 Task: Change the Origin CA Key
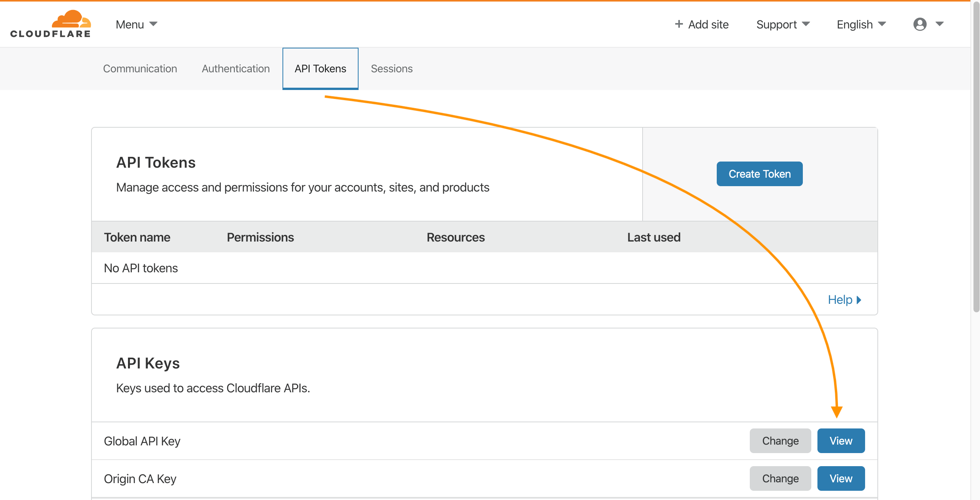tap(780, 478)
